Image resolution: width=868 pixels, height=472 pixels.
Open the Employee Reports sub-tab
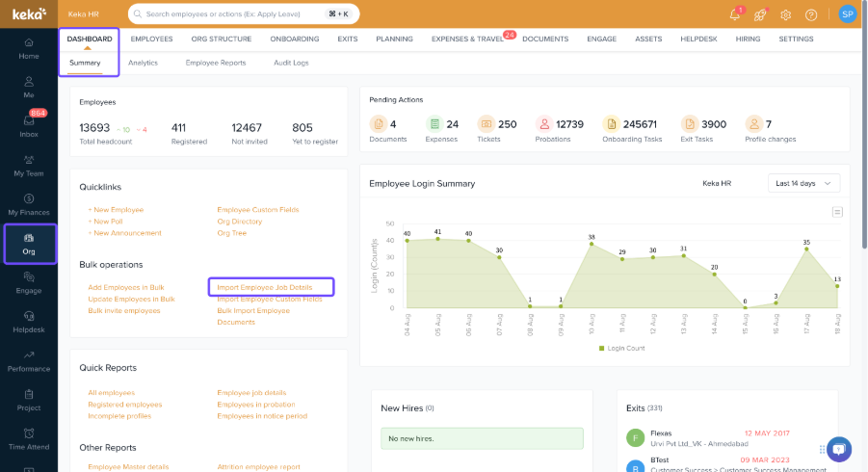(x=216, y=63)
